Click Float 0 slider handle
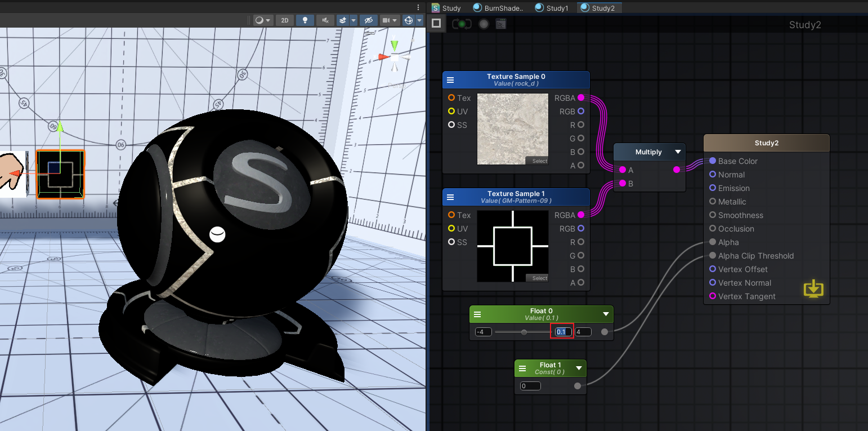 click(x=524, y=332)
